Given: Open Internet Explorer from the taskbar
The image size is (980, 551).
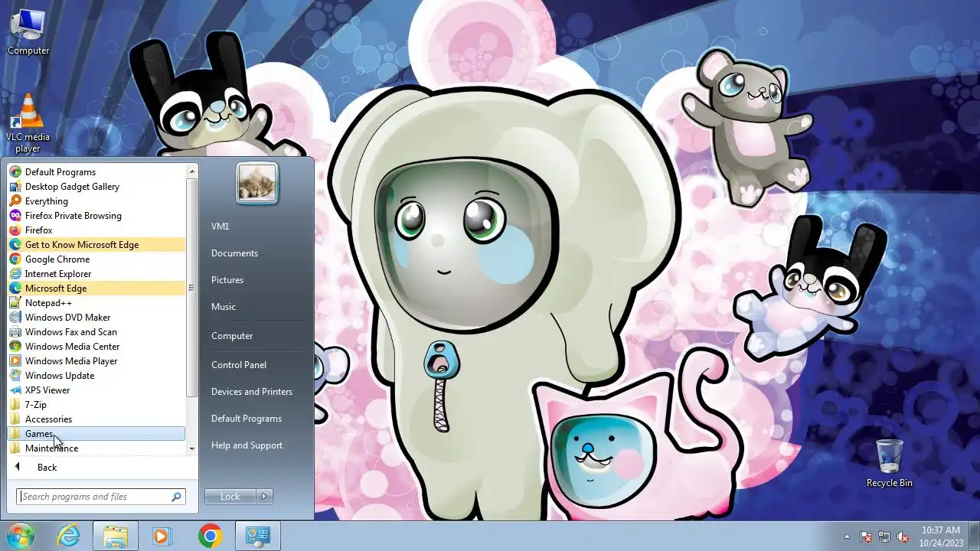Looking at the screenshot, I should (69, 536).
